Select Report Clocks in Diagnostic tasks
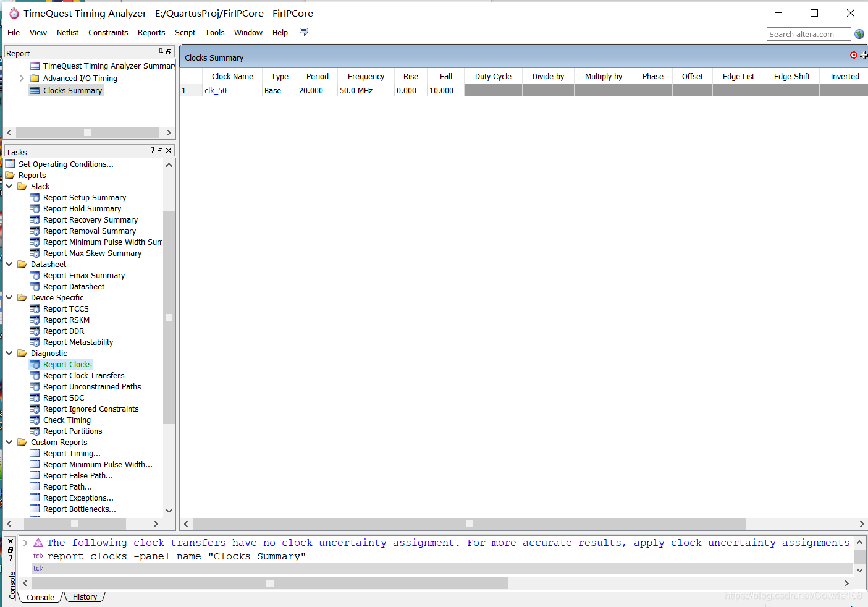 tap(67, 365)
